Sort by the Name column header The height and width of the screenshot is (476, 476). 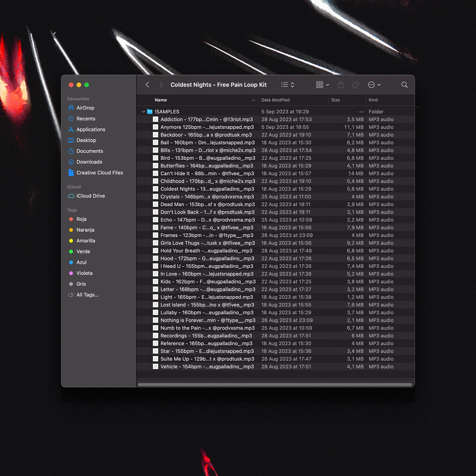[161, 100]
